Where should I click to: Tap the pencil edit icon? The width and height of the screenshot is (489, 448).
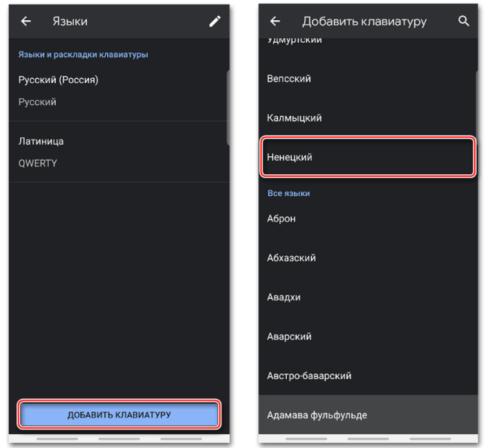pos(215,21)
